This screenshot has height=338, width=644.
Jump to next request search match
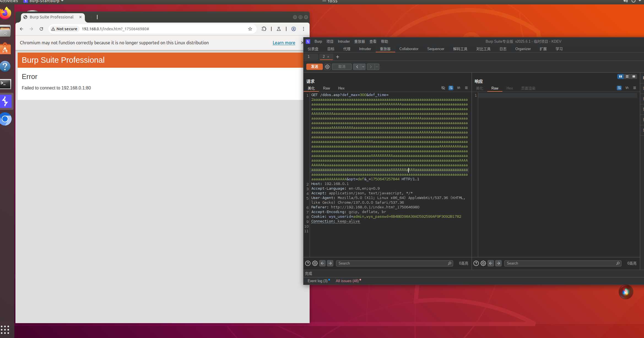click(x=330, y=263)
